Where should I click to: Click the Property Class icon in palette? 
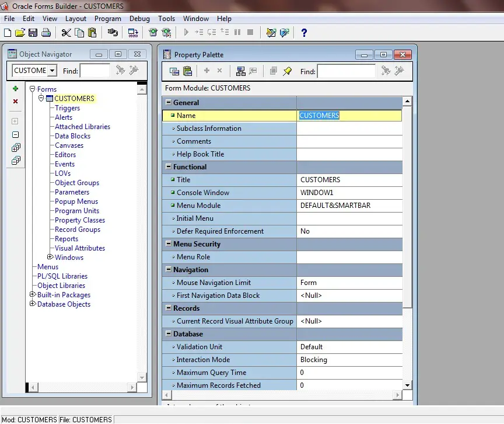click(241, 71)
